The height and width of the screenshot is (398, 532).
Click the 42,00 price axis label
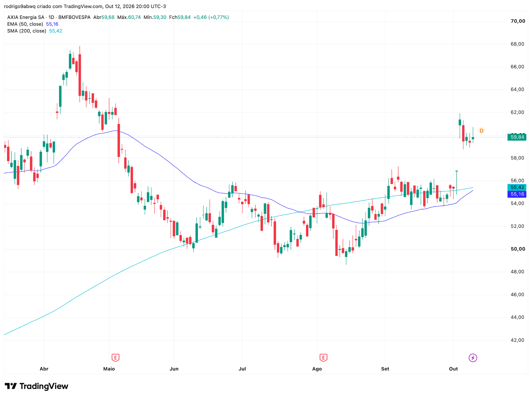coord(517,340)
